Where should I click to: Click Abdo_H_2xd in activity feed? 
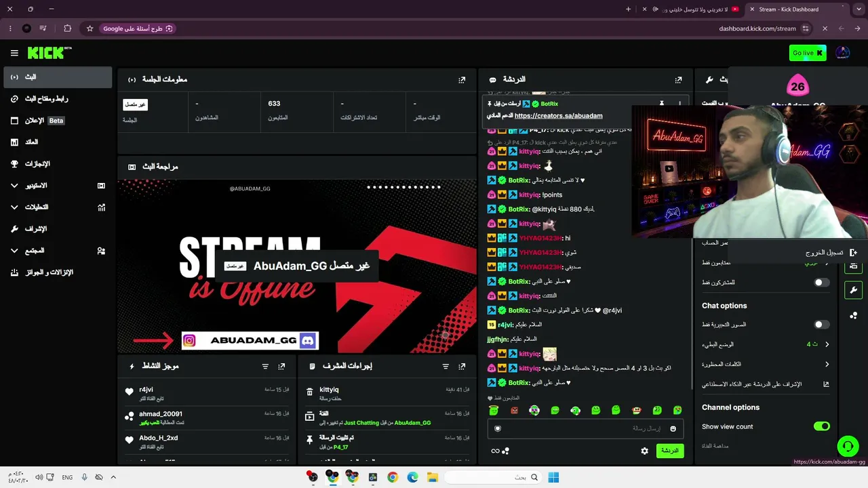159,438
